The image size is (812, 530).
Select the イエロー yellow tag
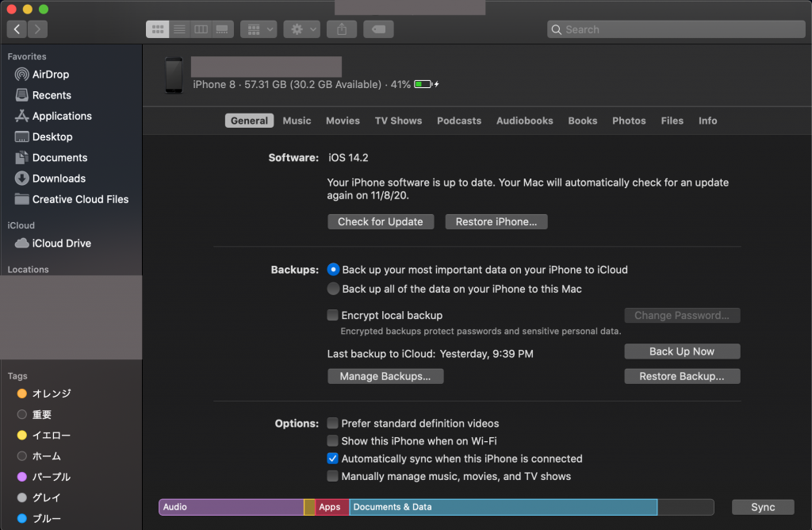click(x=44, y=436)
